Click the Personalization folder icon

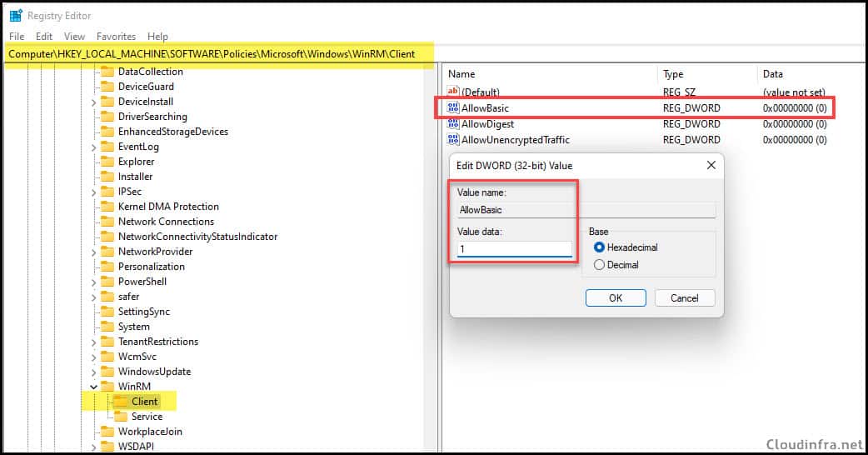pos(107,266)
